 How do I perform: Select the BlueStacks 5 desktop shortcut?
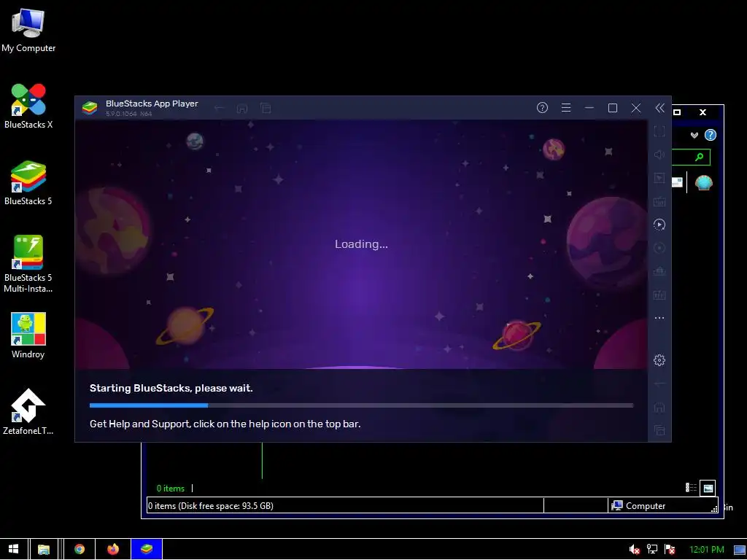(x=28, y=183)
